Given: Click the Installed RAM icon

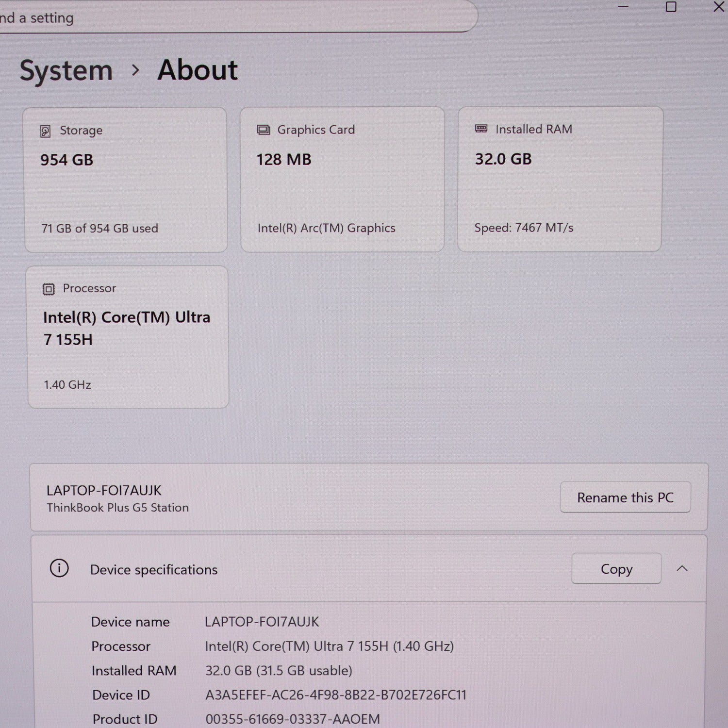Looking at the screenshot, I should click(481, 129).
